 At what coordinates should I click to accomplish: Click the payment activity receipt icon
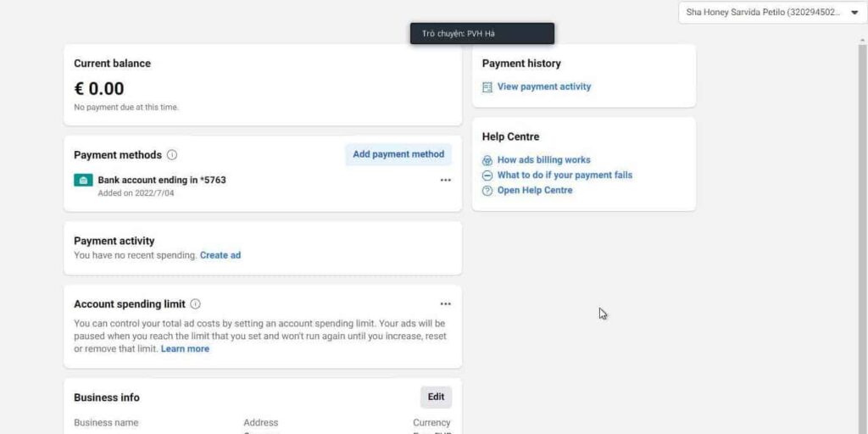tap(487, 87)
